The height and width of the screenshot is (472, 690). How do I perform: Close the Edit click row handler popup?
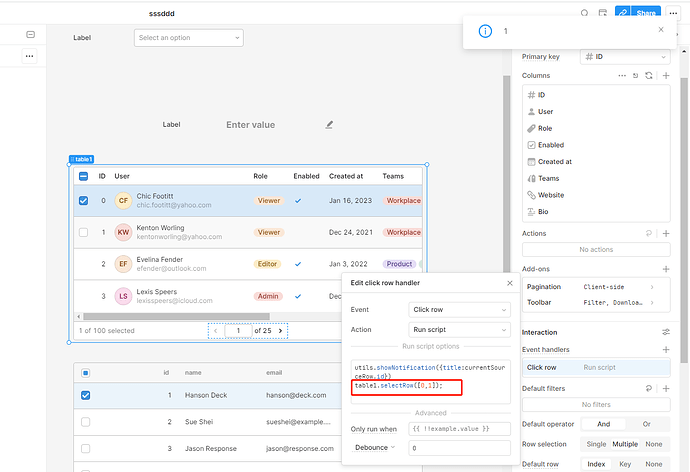coord(510,283)
